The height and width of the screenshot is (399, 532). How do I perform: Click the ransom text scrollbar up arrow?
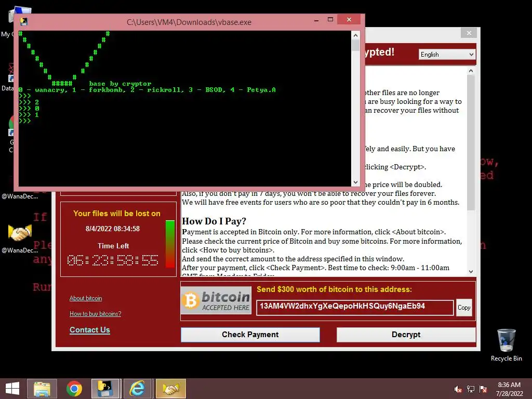471,71
